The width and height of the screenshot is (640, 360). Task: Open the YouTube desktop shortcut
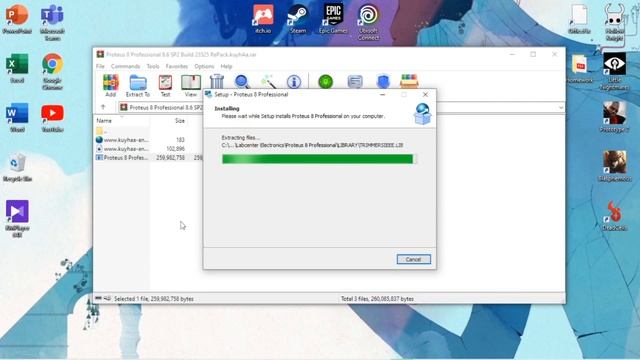(52, 118)
